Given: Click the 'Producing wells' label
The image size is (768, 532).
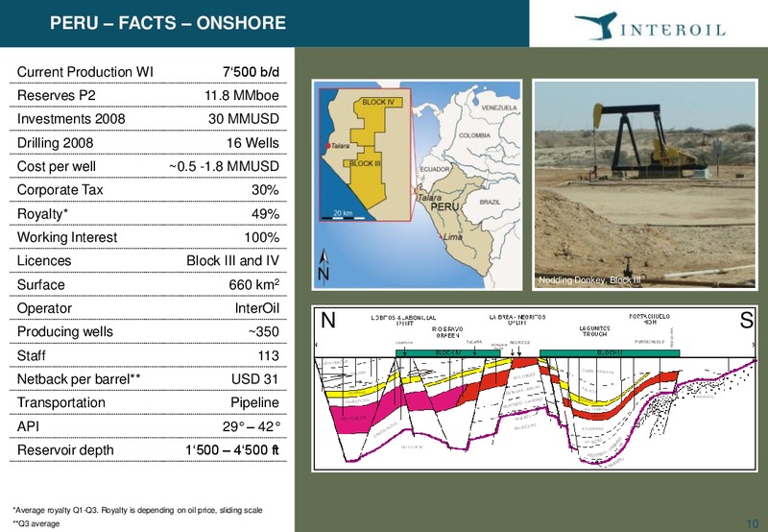Looking at the screenshot, I should click(x=64, y=332).
